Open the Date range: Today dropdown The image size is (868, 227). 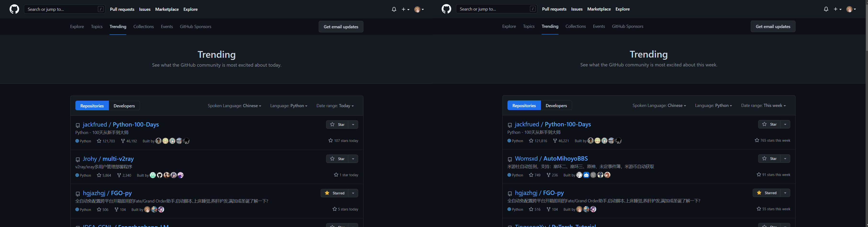(x=335, y=106)
